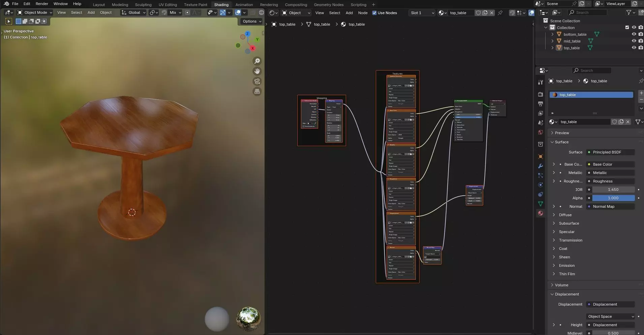This screenshot has height=335, width=644.
Task: Open the Node menu in the node editor
Action: 363,13
